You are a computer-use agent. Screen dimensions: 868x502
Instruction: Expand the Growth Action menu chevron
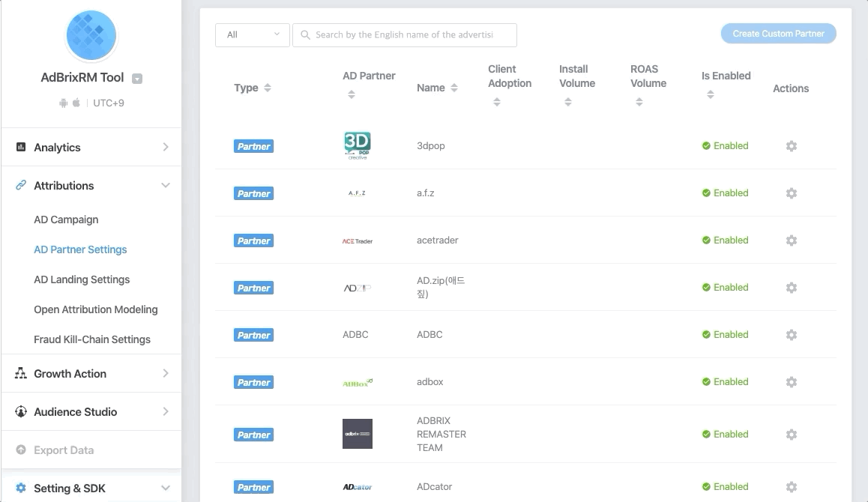pyautogui.click(x=166, y=373)
